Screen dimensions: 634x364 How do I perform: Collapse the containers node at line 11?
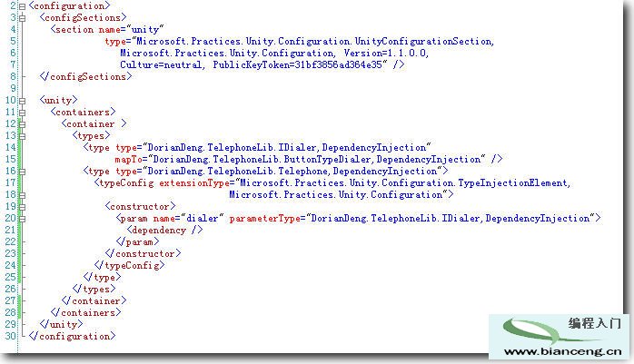tap(22, 113)
